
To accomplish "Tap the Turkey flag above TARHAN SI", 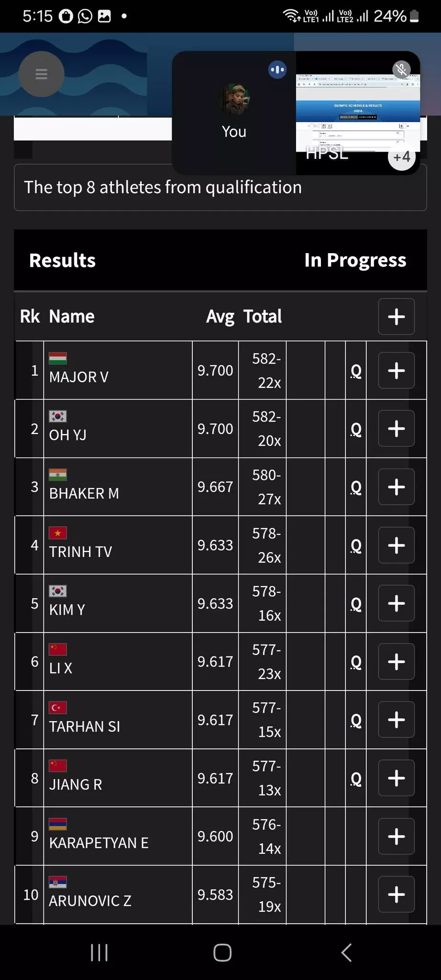I will 58,708.
